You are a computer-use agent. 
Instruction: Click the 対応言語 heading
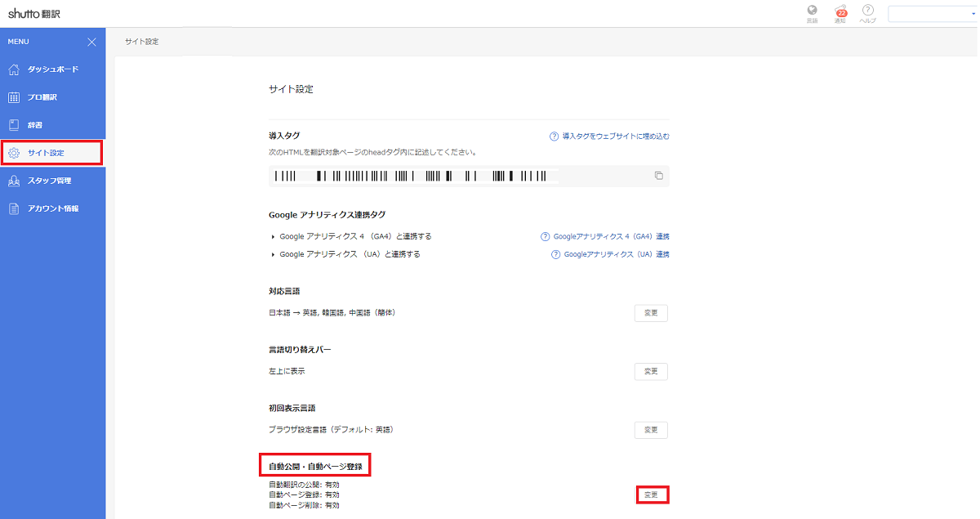(x=285, y=291)
